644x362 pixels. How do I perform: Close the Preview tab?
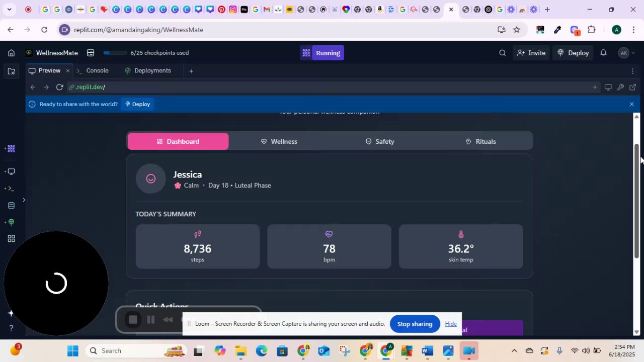(67, 71)
